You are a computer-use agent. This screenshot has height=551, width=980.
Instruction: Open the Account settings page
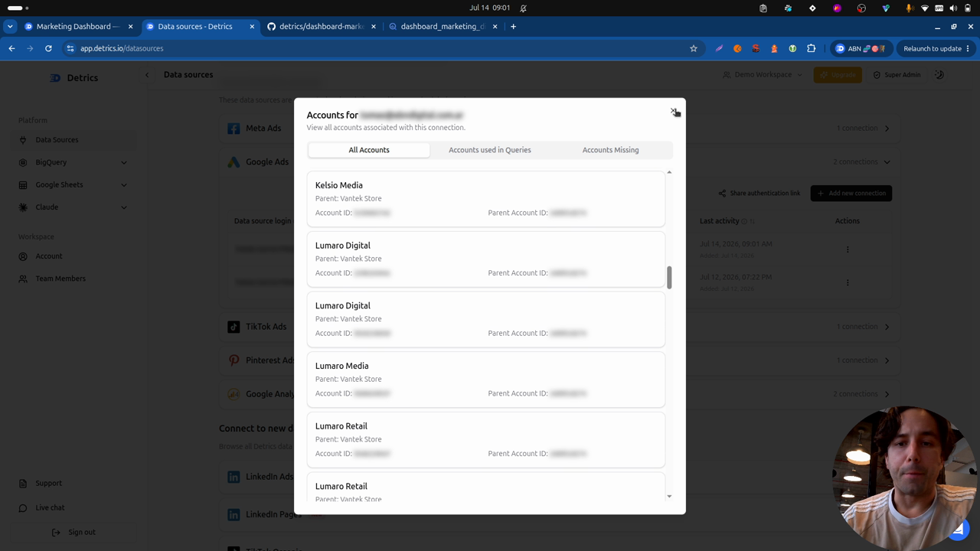74,256
